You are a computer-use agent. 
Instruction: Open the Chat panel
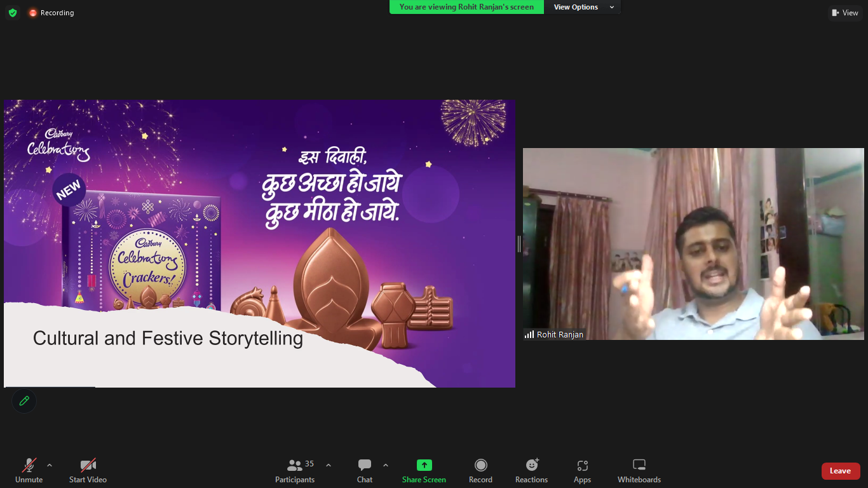[365, 471]
